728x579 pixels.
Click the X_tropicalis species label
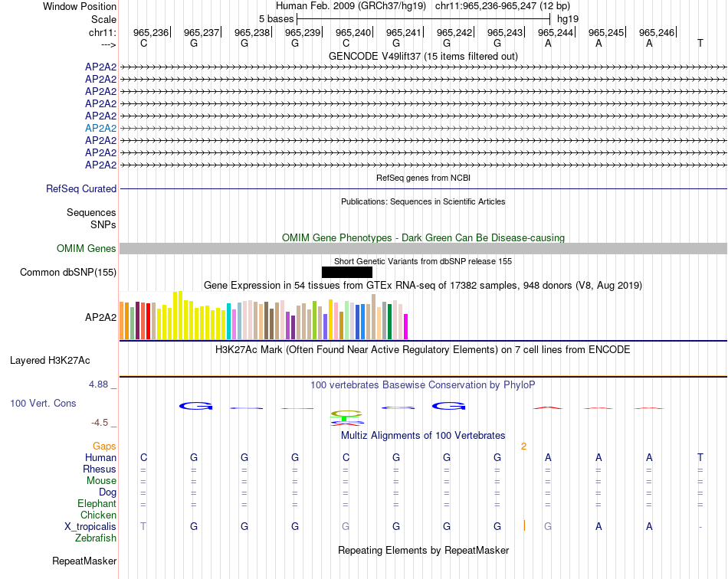point(90,527)
